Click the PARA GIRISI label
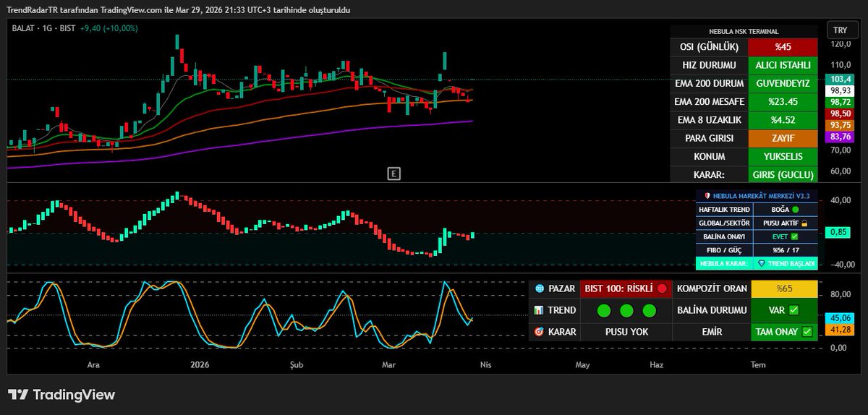 pos(709,138)
